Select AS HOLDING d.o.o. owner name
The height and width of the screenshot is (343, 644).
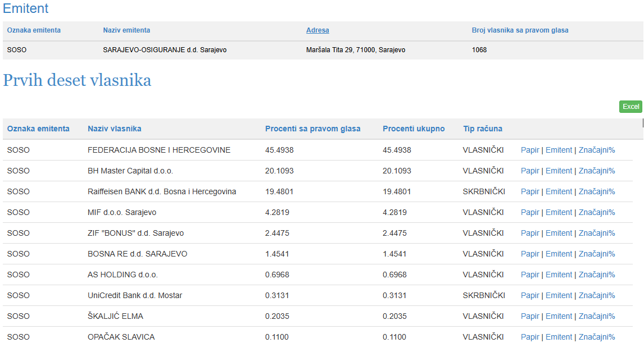123,275
